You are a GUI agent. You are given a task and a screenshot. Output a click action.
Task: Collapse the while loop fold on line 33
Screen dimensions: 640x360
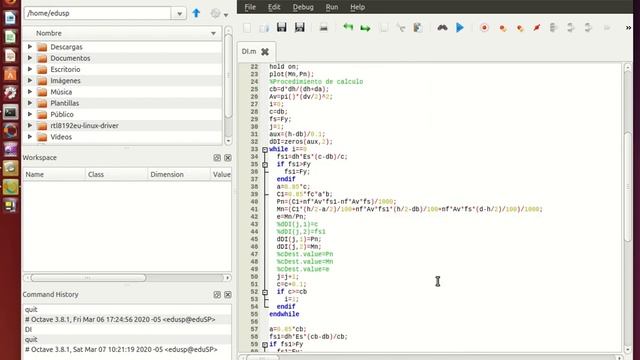(265, 150)
